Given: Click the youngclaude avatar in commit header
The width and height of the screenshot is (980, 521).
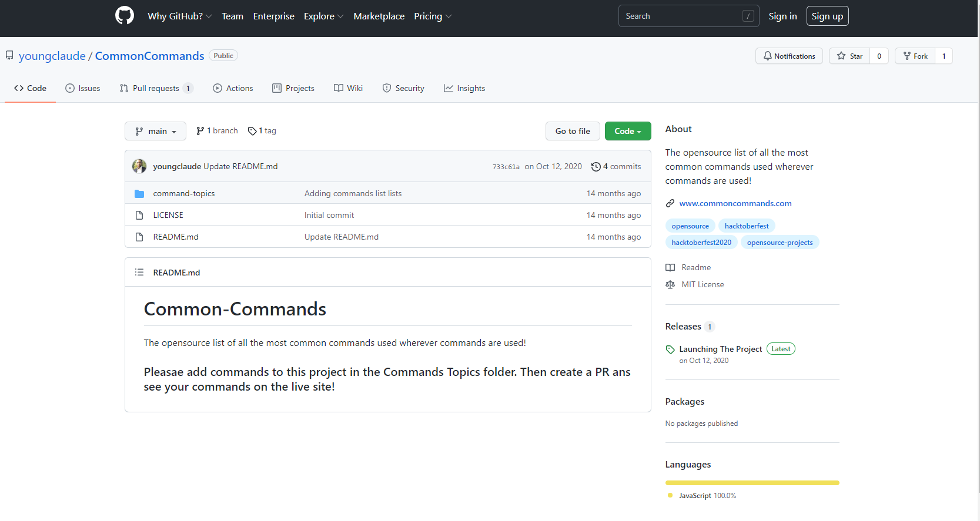Looking at the screenshot, I should [x=139, y=166].
